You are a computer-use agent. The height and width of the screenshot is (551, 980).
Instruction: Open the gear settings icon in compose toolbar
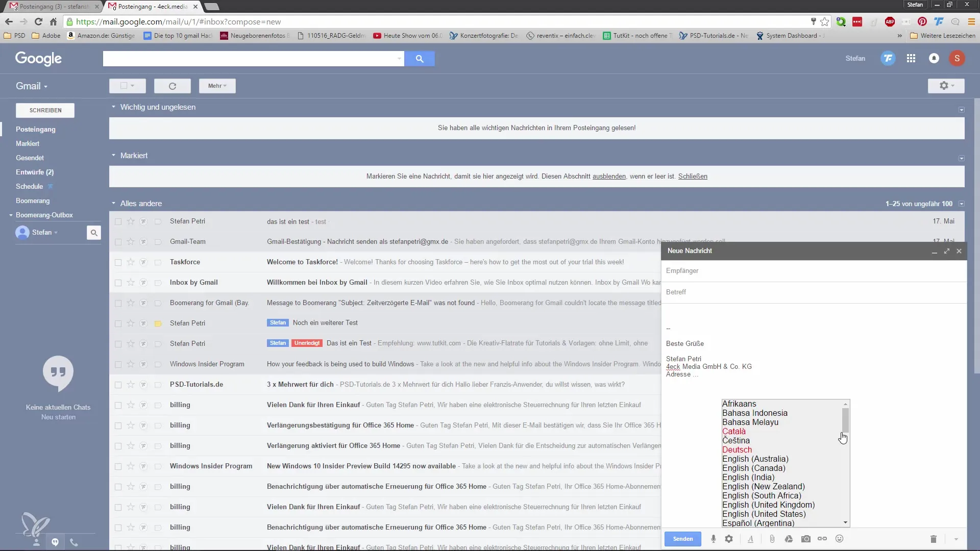coord(729,539)
